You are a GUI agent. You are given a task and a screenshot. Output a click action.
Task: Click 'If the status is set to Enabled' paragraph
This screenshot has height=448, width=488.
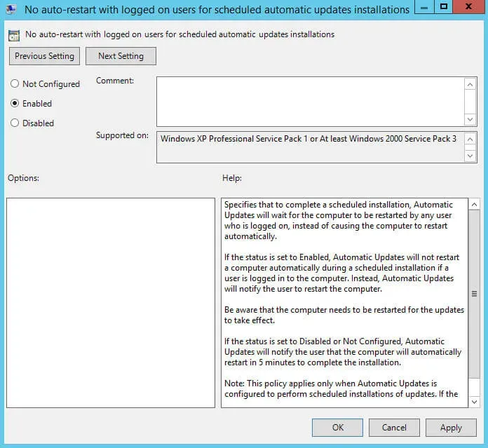(x=341, y=273)
